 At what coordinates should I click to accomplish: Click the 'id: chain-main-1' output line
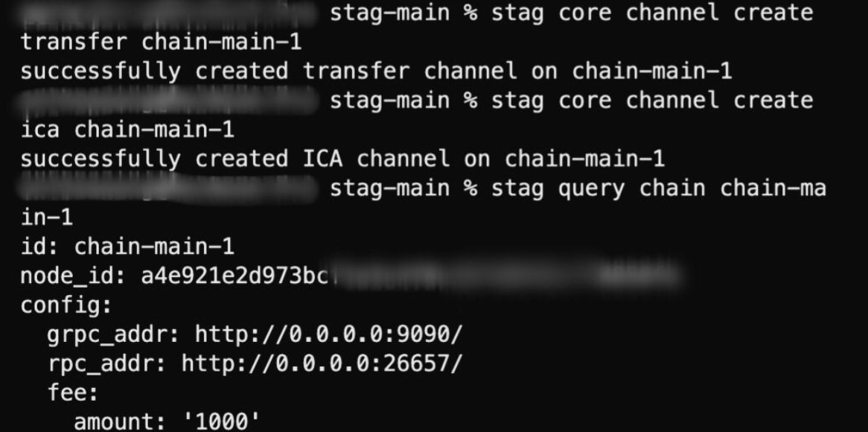click(127, 247)
